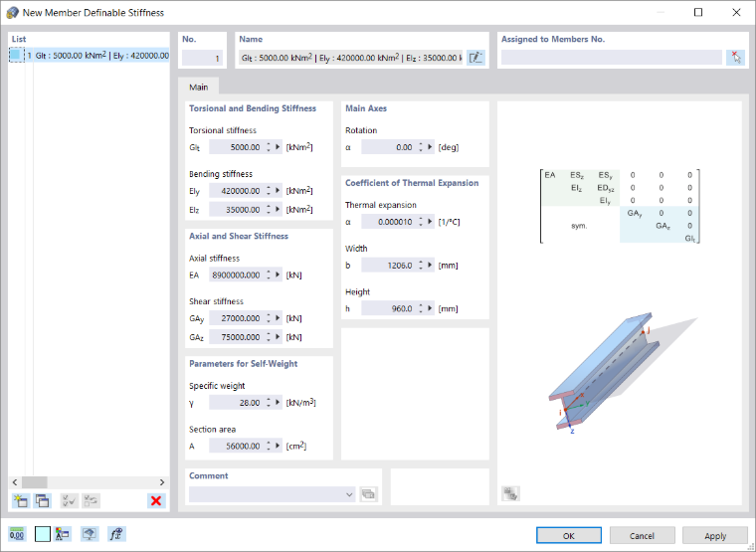
Task: Click the white color square in bottom toolbar
Action: (x=43, y=534)
